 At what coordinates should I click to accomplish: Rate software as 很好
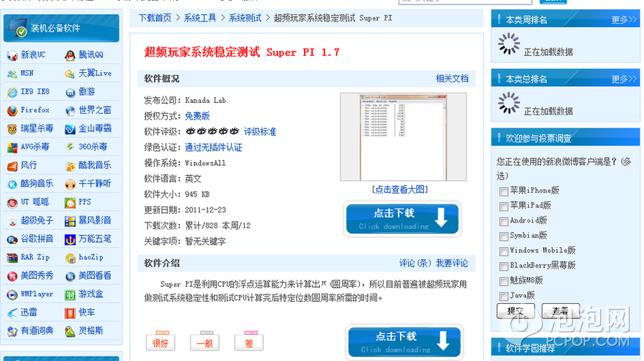pyautogui.click(x=160, y=341)
